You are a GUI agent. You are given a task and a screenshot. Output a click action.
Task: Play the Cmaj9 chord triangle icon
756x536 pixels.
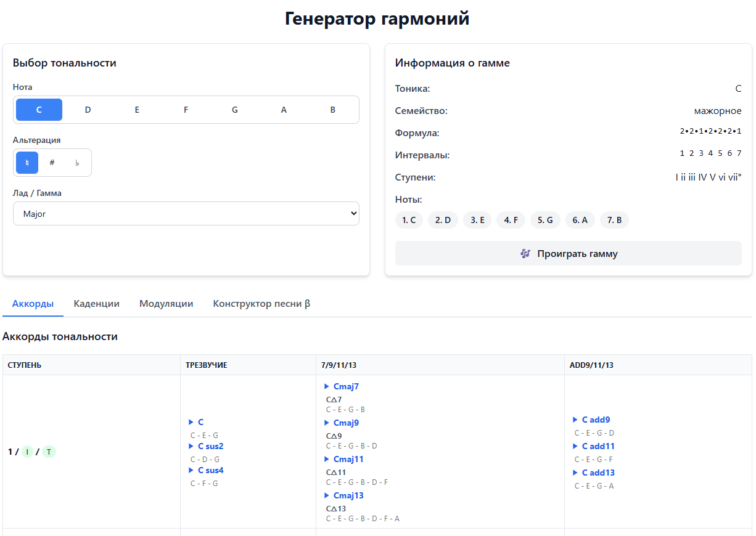327,423
